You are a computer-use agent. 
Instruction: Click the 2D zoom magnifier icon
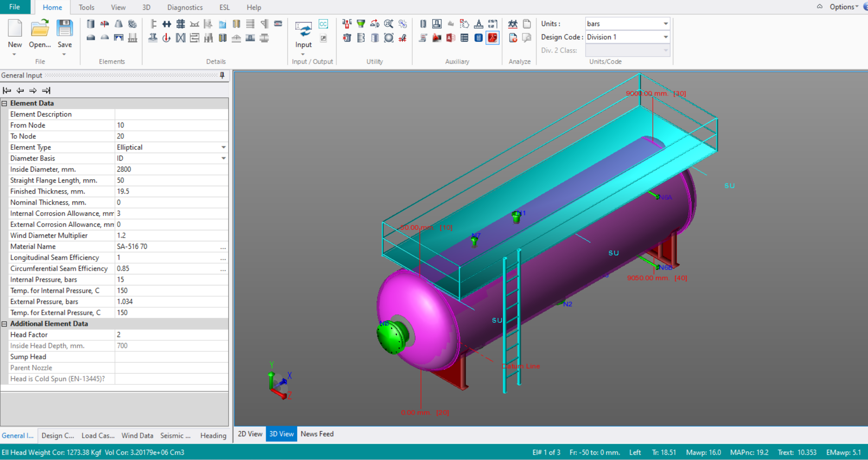[x=389, y=24]
